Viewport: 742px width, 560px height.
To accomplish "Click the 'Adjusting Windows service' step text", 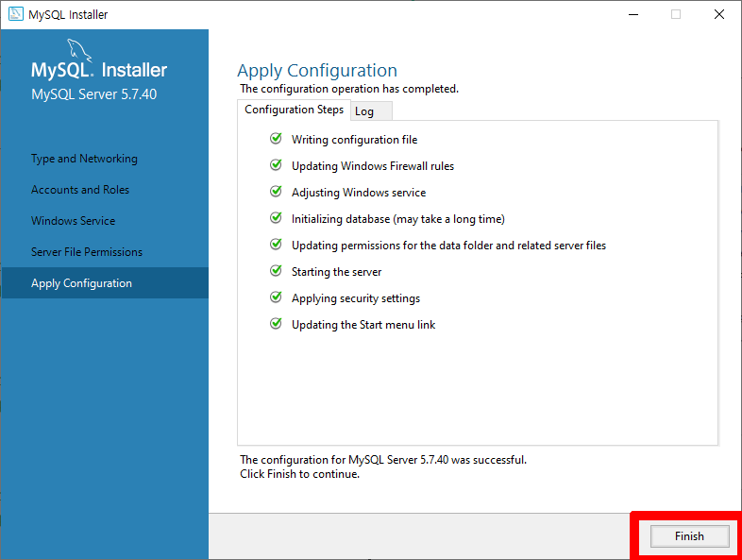I will pyautogui.click(x=359, y=193).
